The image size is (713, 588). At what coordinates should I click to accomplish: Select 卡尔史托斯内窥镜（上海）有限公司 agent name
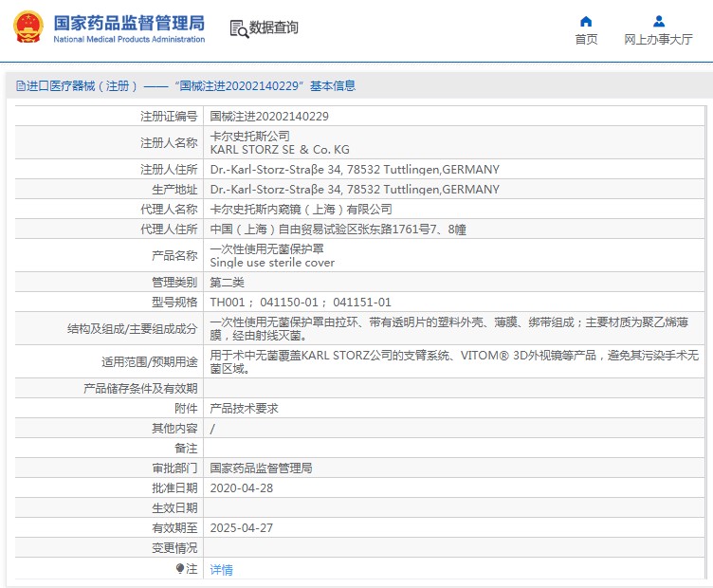click(301, 210)
